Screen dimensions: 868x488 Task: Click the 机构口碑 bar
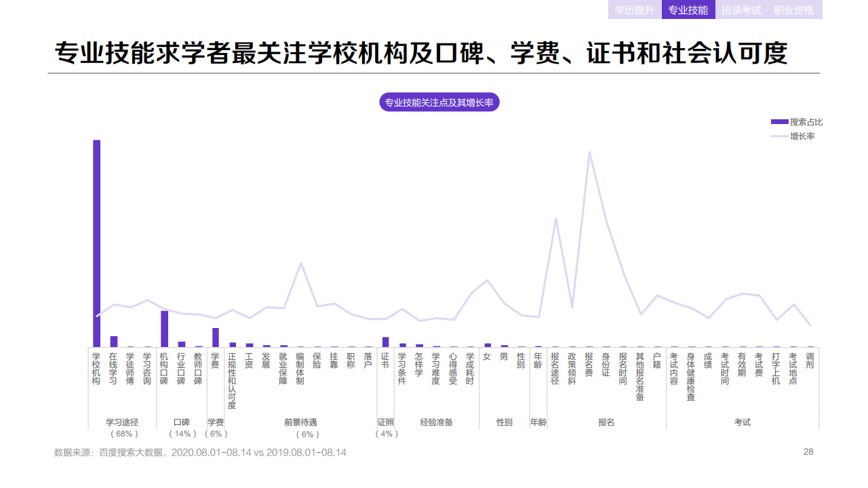(163, 329)
